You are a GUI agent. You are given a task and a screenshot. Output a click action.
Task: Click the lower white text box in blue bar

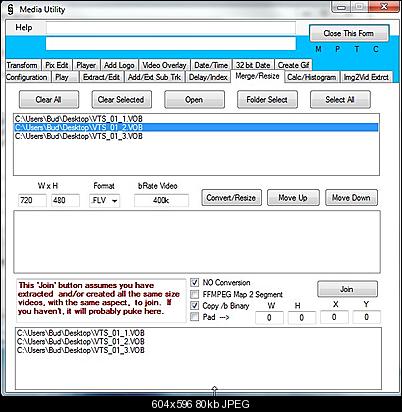[x=171, y=44]
